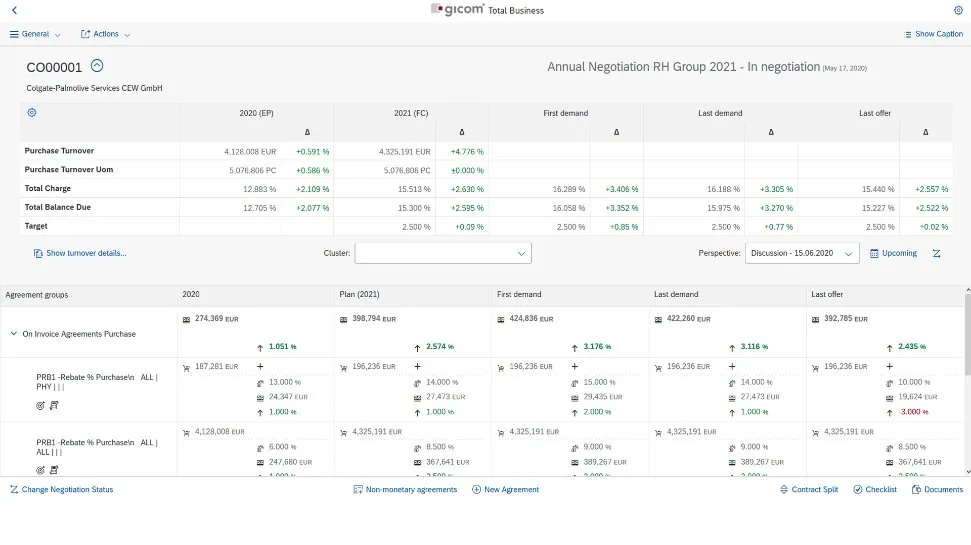This screenshot has height=545, width=971.
Task: Open the Actions menu
Action: [105, 34]
